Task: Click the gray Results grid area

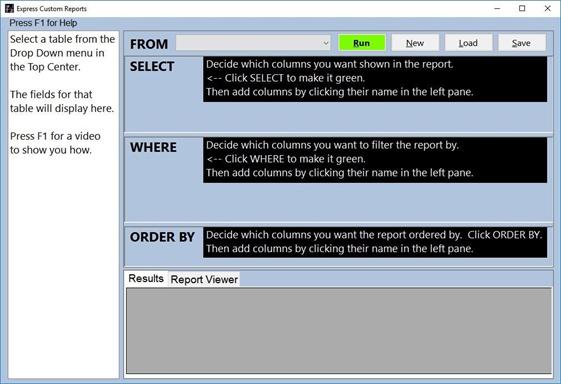Action: [x=338, y=331]
